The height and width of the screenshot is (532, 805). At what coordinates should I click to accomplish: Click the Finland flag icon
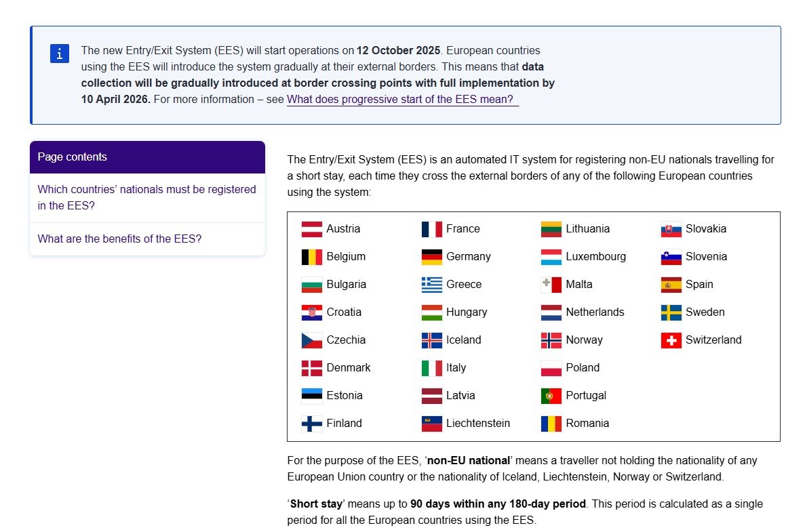click(x=311, y=424)
